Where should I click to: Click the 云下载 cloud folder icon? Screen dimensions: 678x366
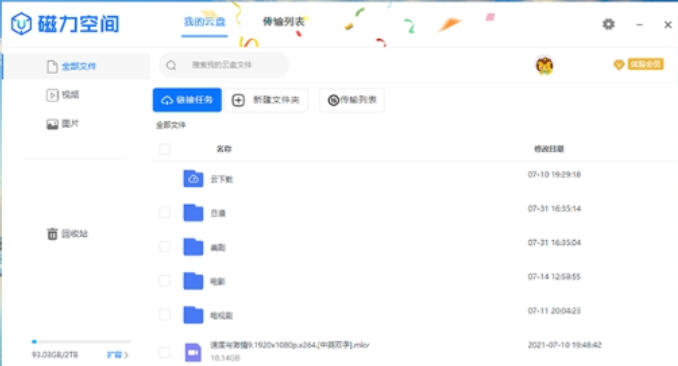[x=193, y=179]
